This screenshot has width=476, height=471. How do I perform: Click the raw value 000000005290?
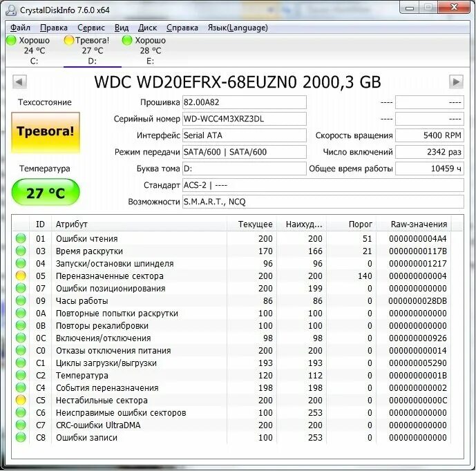click(x=418, y=363)
